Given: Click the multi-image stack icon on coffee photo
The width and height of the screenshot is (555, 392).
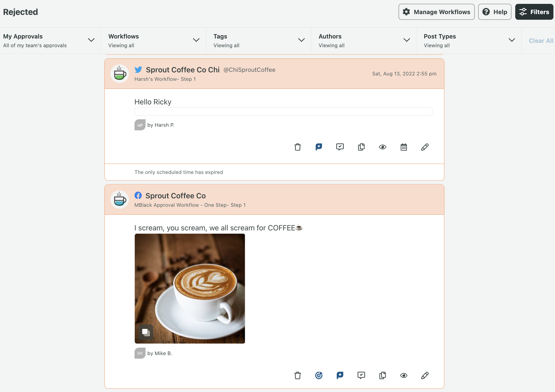Looking at the screenshot, I should pyautogui.click(x=146, y=332).
